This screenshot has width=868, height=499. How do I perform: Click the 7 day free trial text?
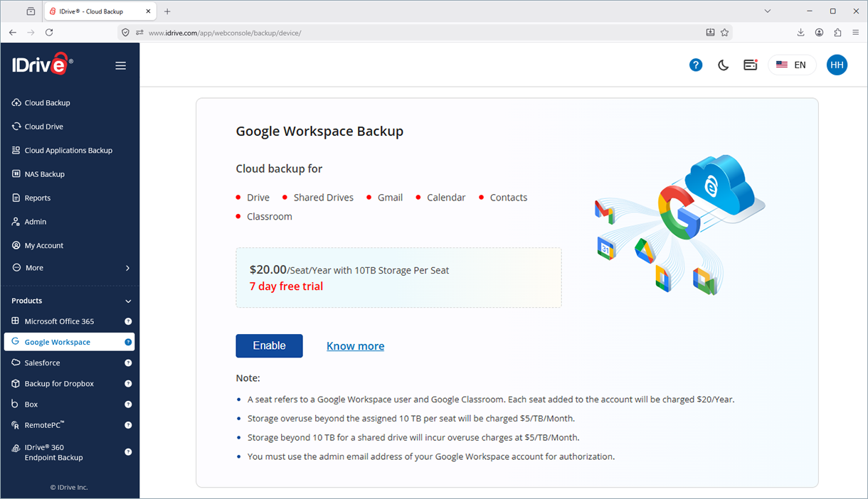286,286
